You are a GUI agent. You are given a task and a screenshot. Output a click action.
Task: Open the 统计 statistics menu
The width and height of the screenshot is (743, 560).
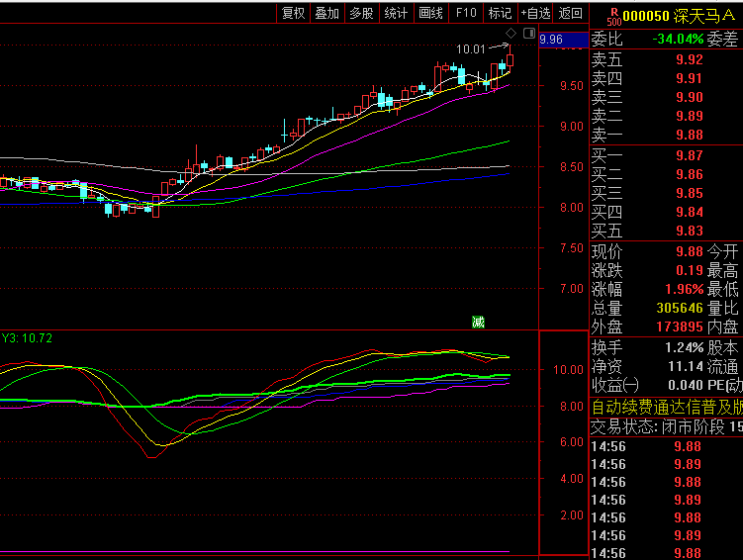396,13
